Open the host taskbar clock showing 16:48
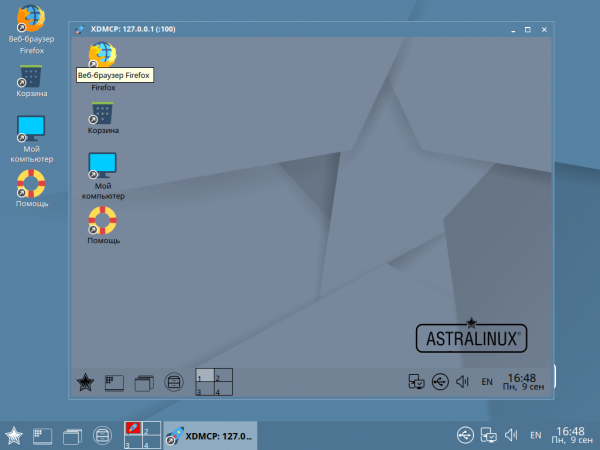The image size is (600, 450). [571, 435]
